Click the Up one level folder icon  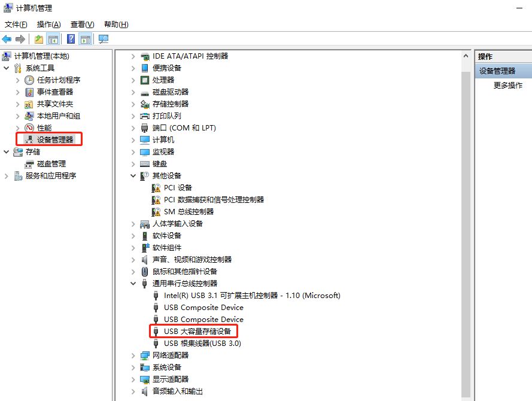point(39,39)
